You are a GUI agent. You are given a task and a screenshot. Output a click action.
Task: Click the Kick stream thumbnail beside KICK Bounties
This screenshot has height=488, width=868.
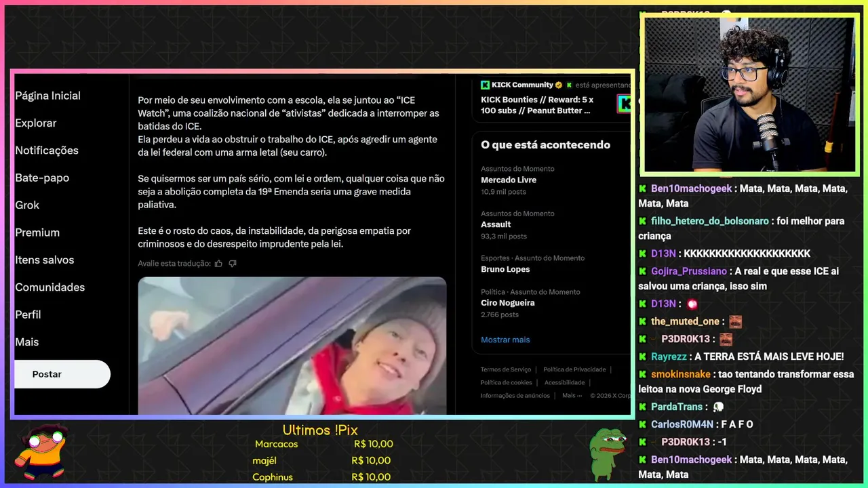pos(625,104)
